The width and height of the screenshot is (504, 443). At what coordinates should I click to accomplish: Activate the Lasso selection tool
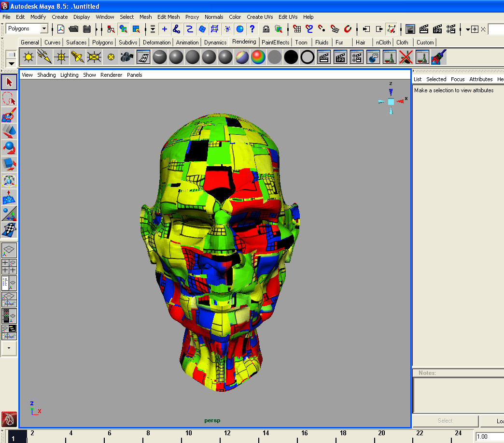click(x=9, y=99)
